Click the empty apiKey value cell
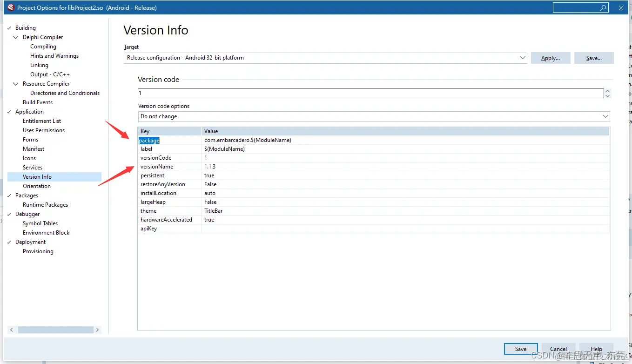The image size is (632, 364). tap(405, 229)
